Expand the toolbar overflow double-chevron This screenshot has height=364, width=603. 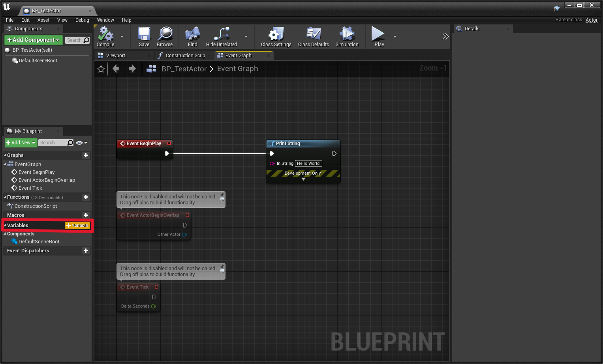click(x=445, y=37)
